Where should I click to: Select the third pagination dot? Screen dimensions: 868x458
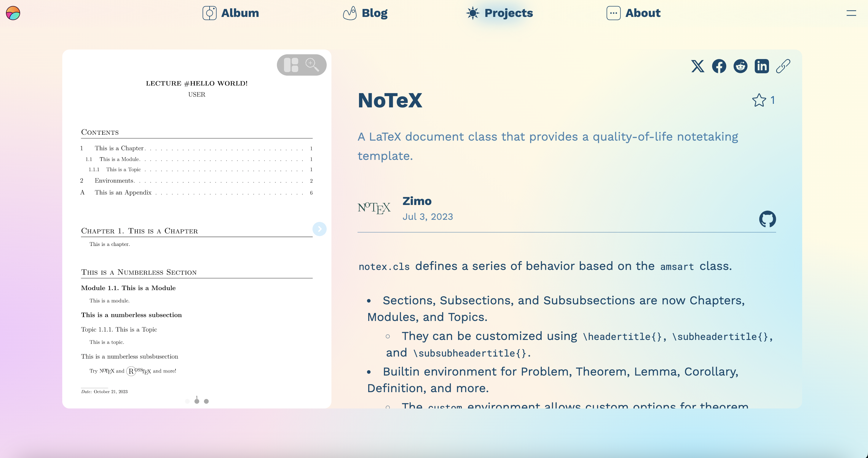(207, 401)
